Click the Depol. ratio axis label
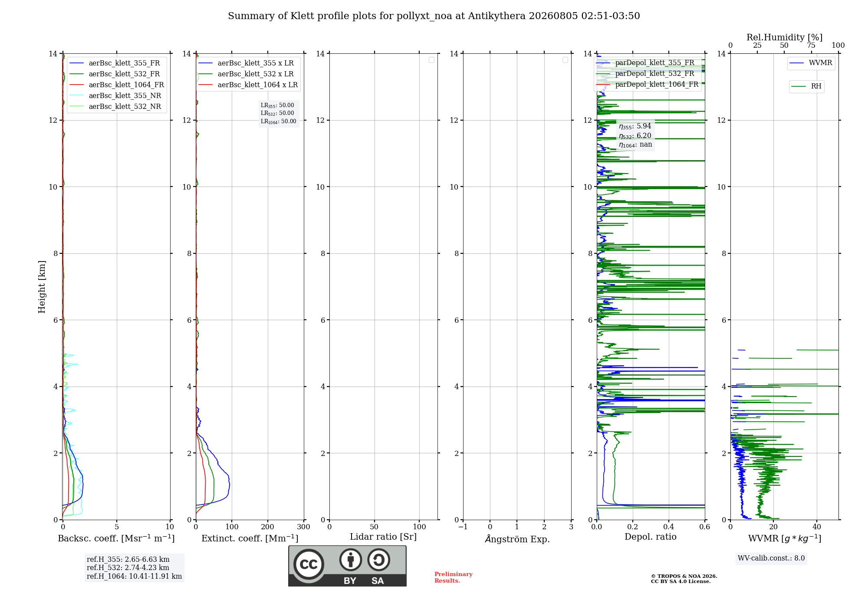The image size is (868, 590). (651, 537)
